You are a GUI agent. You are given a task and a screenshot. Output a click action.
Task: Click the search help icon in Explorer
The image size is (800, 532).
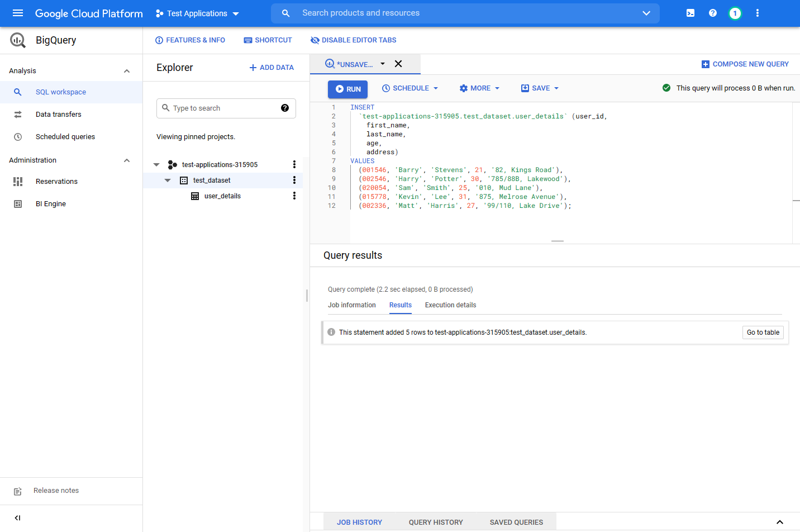coord(285,108)
